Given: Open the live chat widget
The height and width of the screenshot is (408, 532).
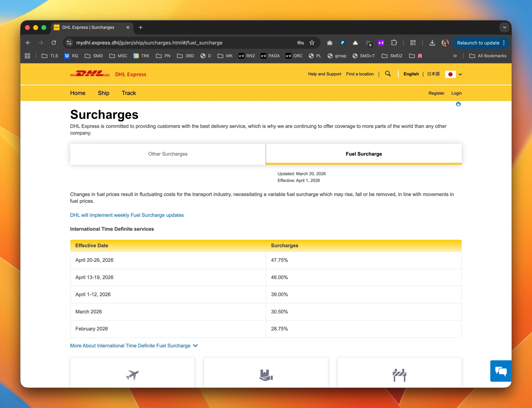Looking at the screenshot, I should (x=501, y=371).
